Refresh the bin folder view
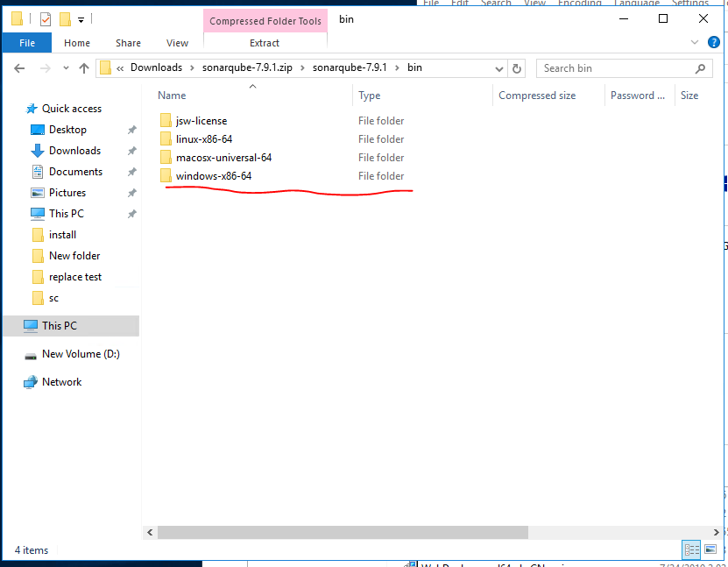Screen dimensions: 728x567 516,68
